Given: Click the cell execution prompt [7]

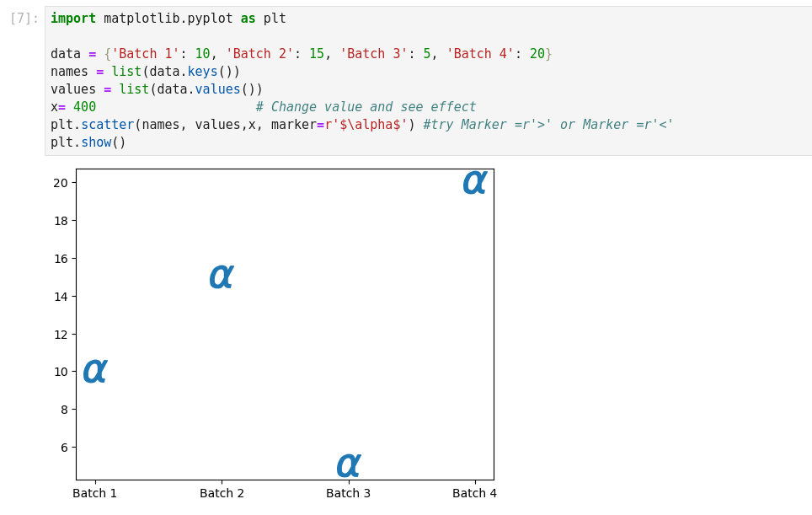Looking at the screenshot, I should 24,19.
